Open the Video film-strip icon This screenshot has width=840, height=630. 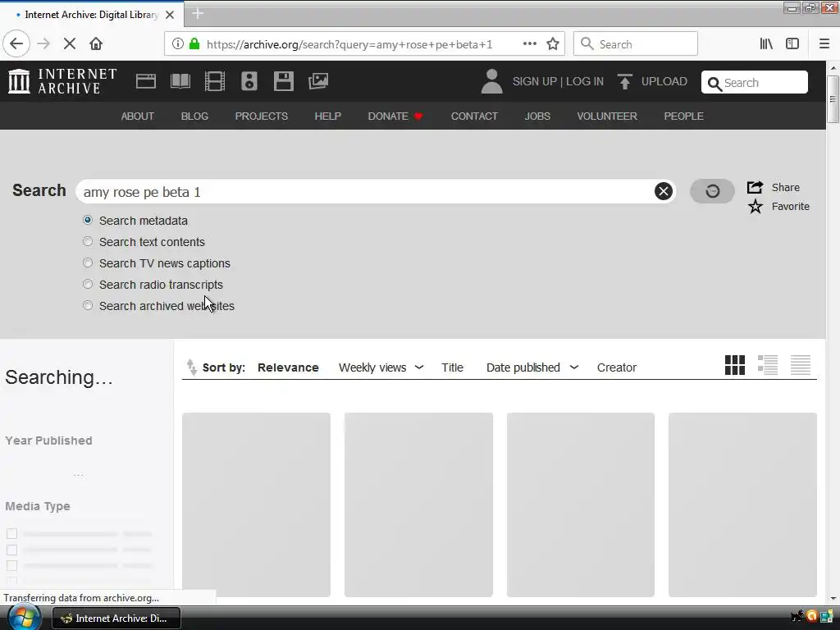[x=215, y=81]
